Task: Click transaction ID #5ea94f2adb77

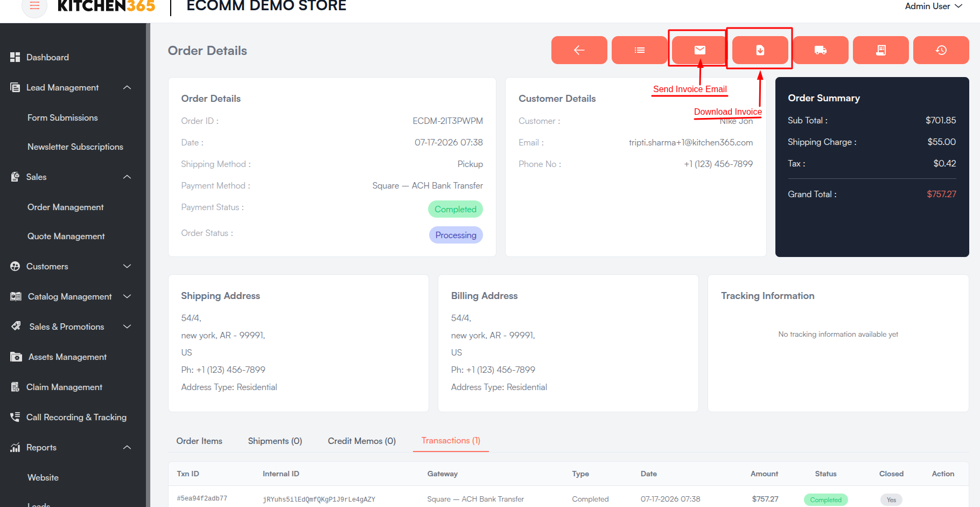Action: 202,499
